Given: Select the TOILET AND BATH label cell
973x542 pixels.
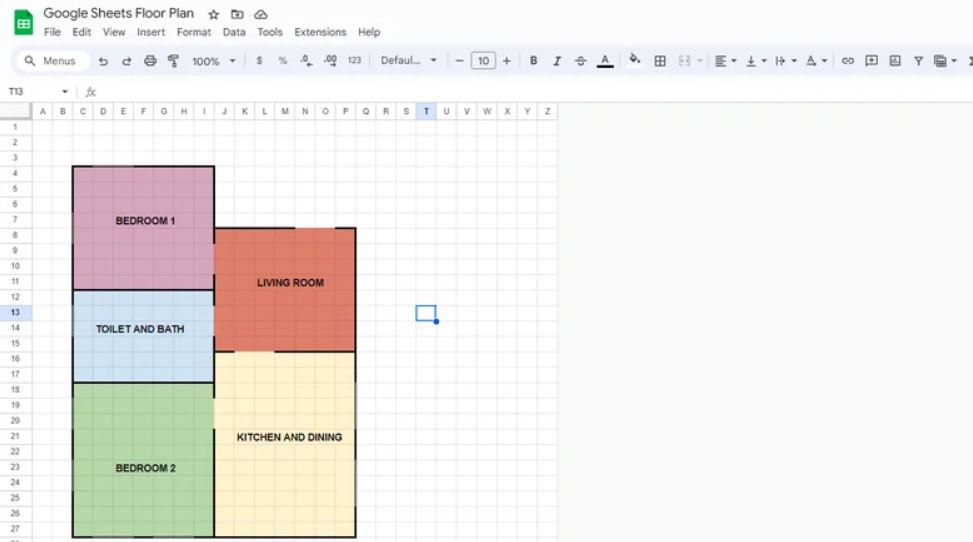Looking at the screenshot, I should (140, 329).
